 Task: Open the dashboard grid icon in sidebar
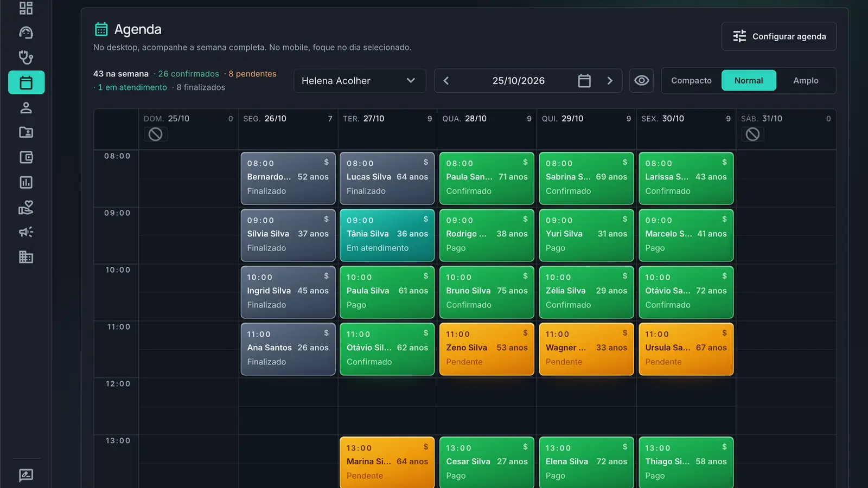pyautogui.click(x=26, y=8)
